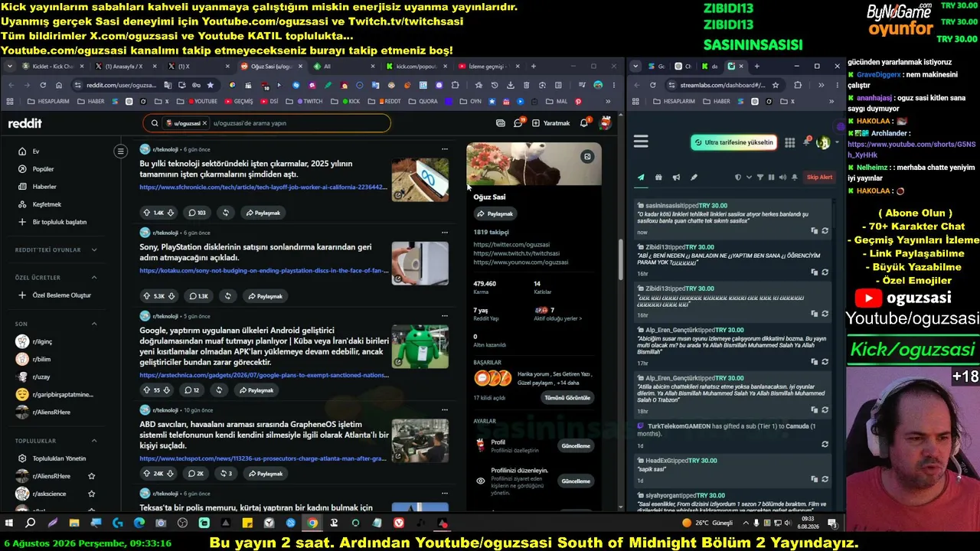The image size is (980, 551).
Task: Open the Meta sign post thumbnail
Action: point(420,180)
